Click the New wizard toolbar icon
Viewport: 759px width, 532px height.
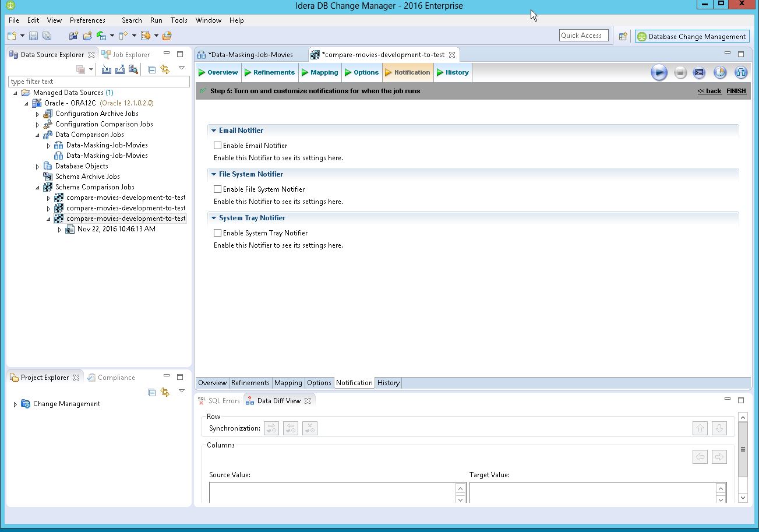(x=12, y=36)
